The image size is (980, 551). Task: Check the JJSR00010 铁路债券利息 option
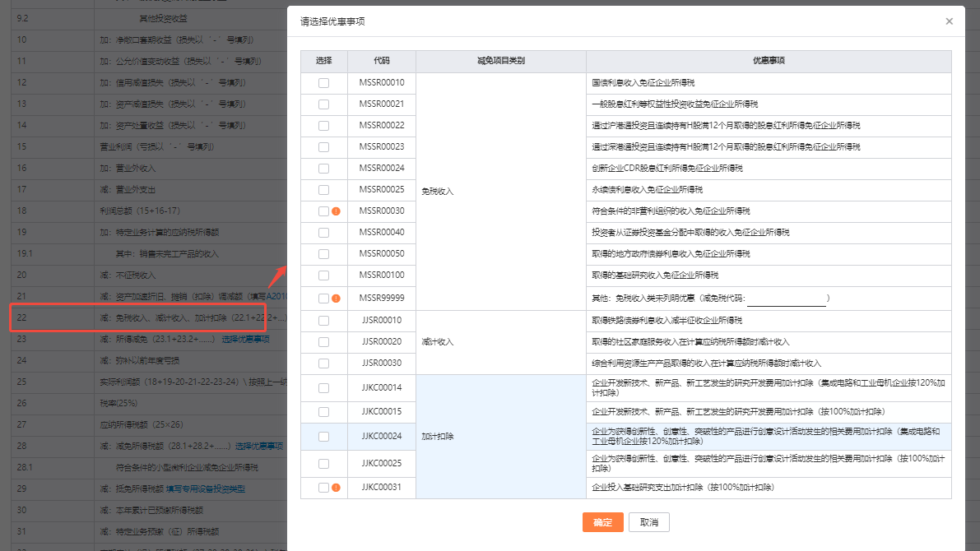pyautogui.click(x=323, y=321)
